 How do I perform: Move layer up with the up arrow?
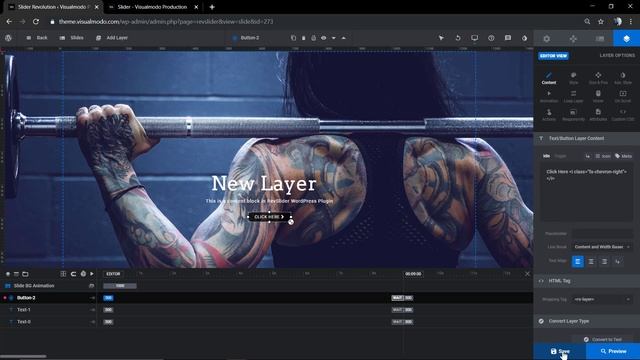click(x=344, y=38)
